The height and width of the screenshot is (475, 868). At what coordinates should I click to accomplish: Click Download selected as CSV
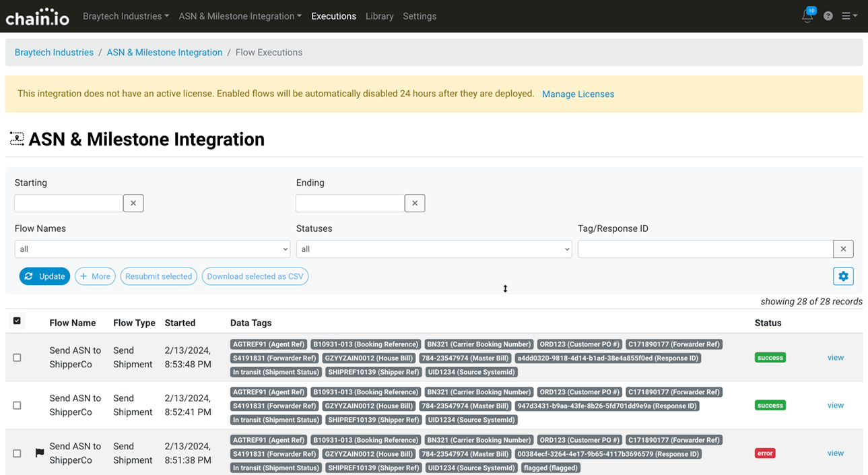point(255,276)
